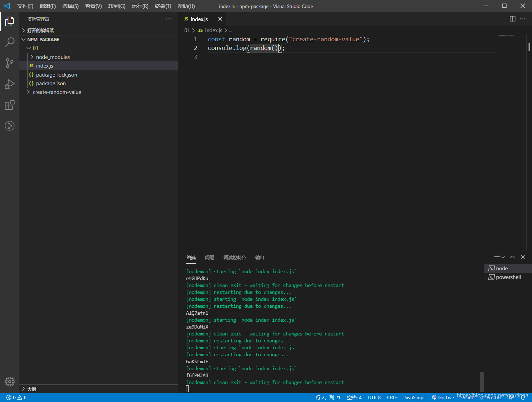The width and height of the screenshot is (532, 402).
Task: Open notifications bell in status bar
Action: (x=523, y=397)
